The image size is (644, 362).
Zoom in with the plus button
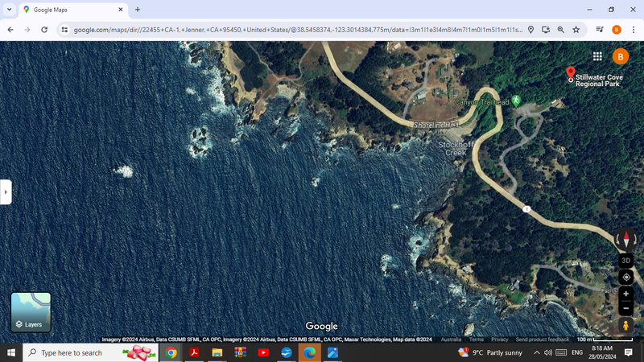point(625,294)
